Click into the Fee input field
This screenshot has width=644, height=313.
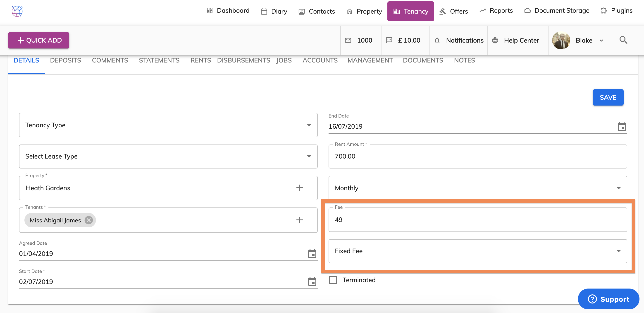coord(477,220)
